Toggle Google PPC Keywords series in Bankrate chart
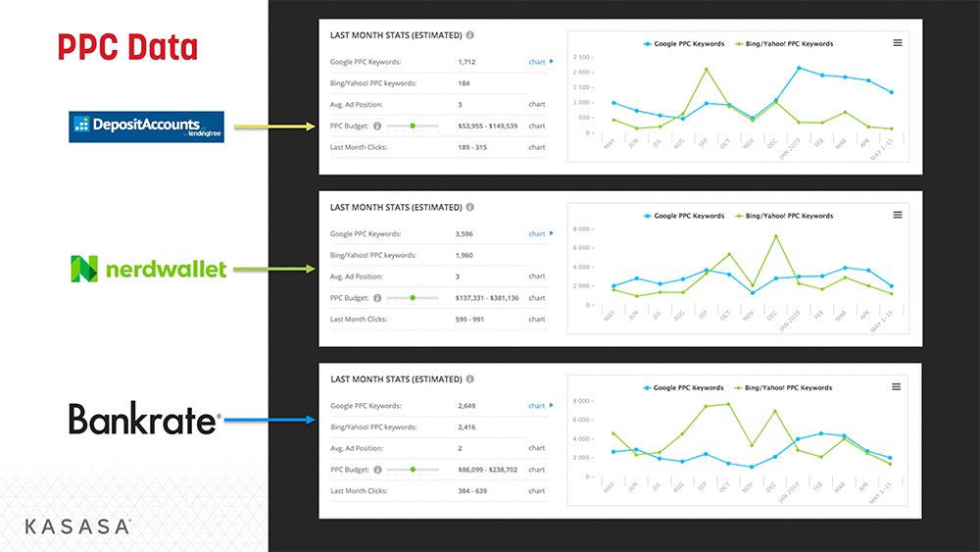980x552 pixels. point(683,387)
